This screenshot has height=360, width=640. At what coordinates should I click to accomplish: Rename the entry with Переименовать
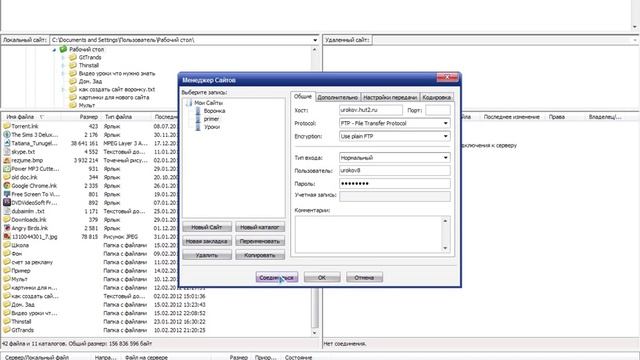coord(260,241)
